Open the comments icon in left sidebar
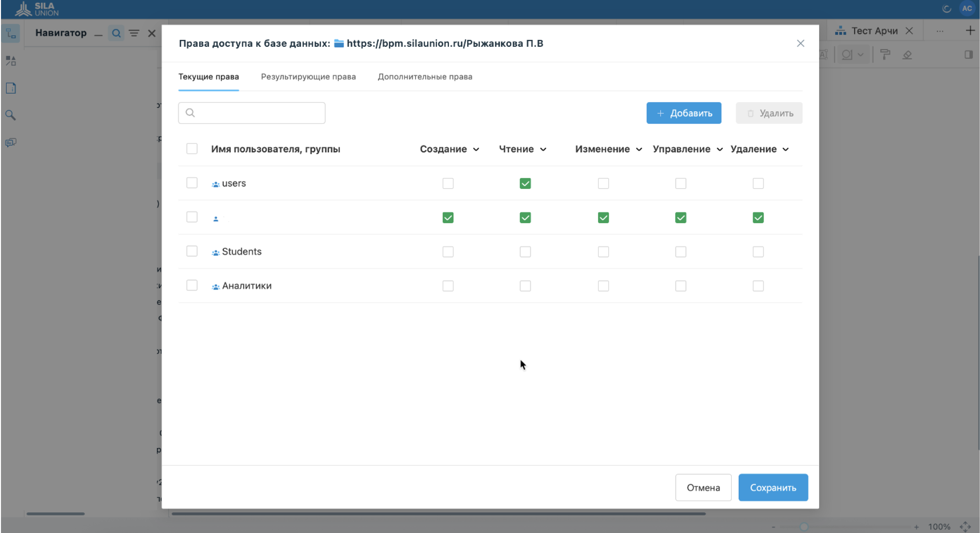Image resolution: width=980 pixels, height=533 pixels. pyautogui.click(x=11, y=143)
